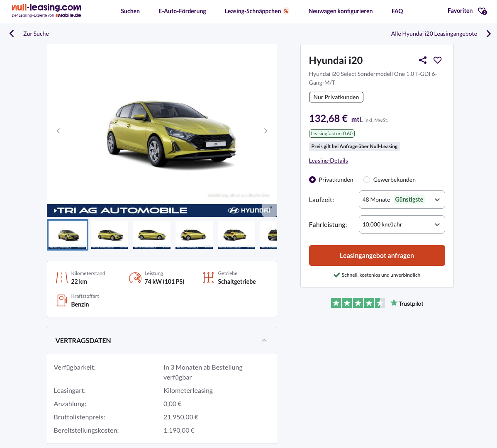
Task: Open the Fahrleistung 10.000 km/Jahr dropdown
Action: click(402, 224)
